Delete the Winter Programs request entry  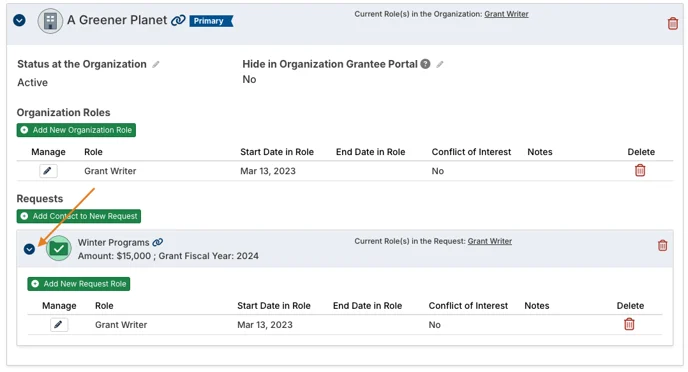[x=662, y=245]
